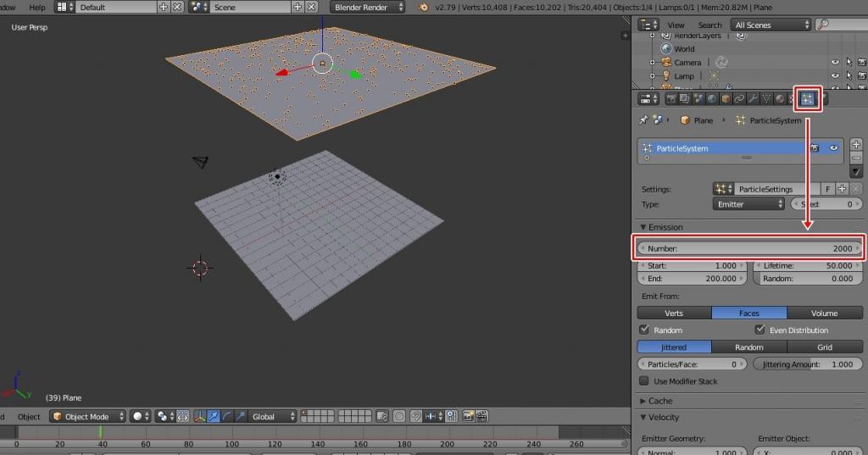The height and width of the screenshot is (455, 868).
Task: Render OpenGL viewport animation clapper
Action: point(482,416)
